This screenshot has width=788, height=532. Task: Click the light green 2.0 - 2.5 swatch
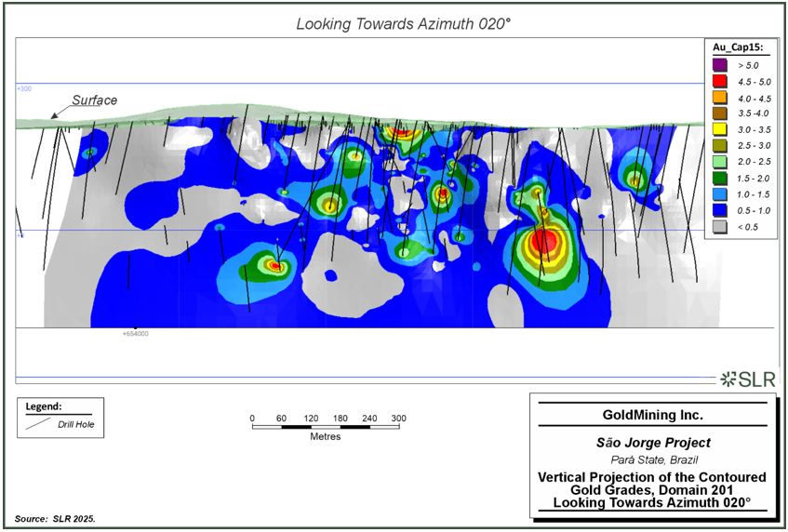tap(720, 162)
